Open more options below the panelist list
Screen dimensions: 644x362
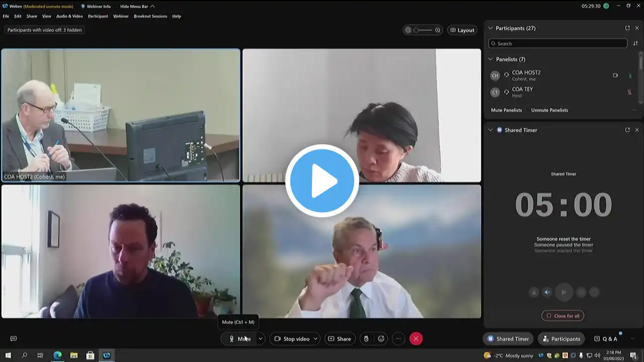coord(634,110)
